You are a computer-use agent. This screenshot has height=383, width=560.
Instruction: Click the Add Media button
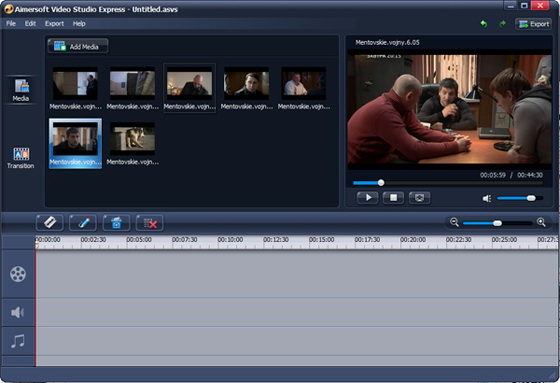[x=78, y=46]
